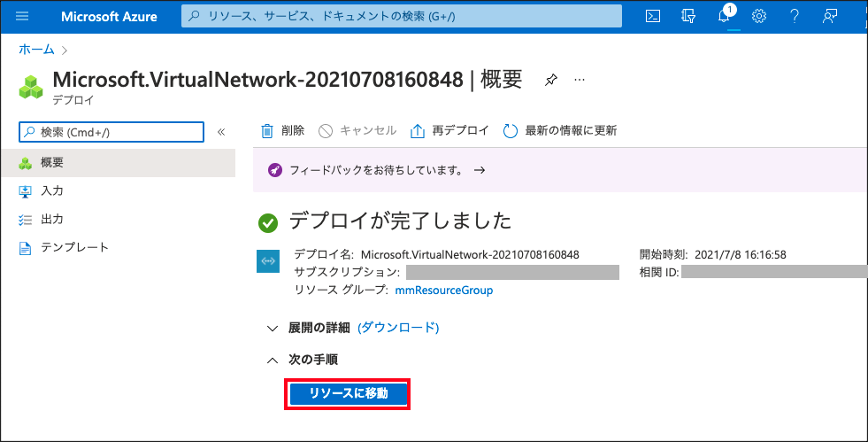Select 概要 in the side menu

pyautogui.click(x=118, y=163)
